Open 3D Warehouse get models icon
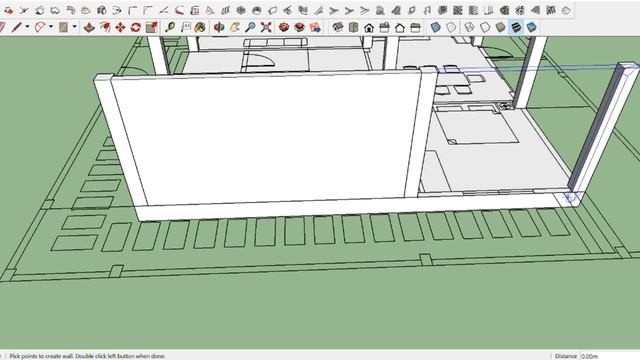The width and height of the screenshot is (640, 360). pyautogui.click(x=284, y=27)
